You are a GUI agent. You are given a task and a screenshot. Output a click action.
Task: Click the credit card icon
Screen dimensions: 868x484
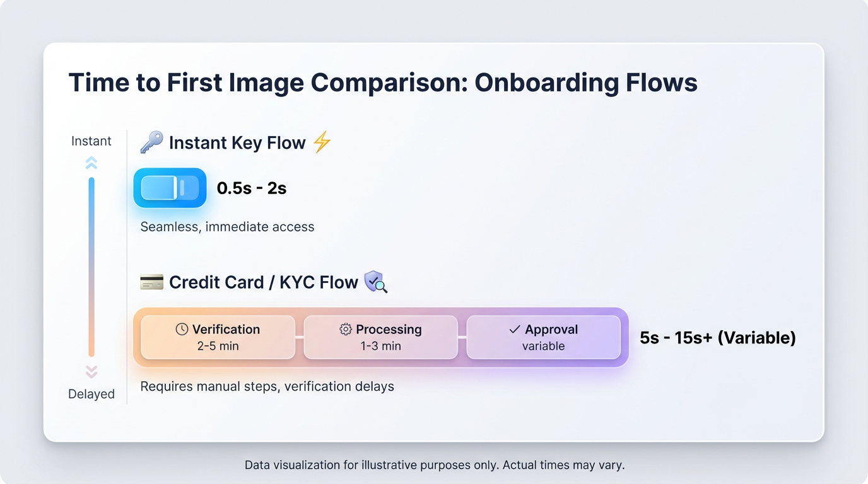151,282
